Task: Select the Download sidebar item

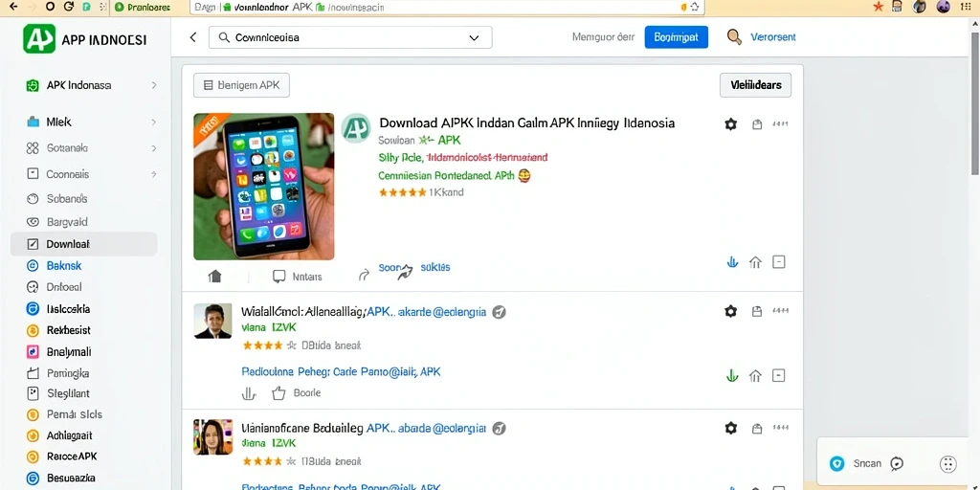Action: pyautogui.click(x=84, y=244)
